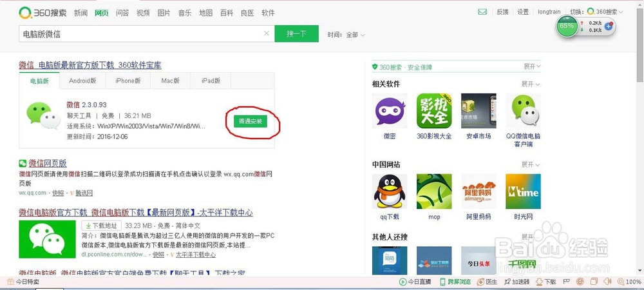Switch to the 问答 search category
The image size is (644, 290).
[x=122, y=13]
